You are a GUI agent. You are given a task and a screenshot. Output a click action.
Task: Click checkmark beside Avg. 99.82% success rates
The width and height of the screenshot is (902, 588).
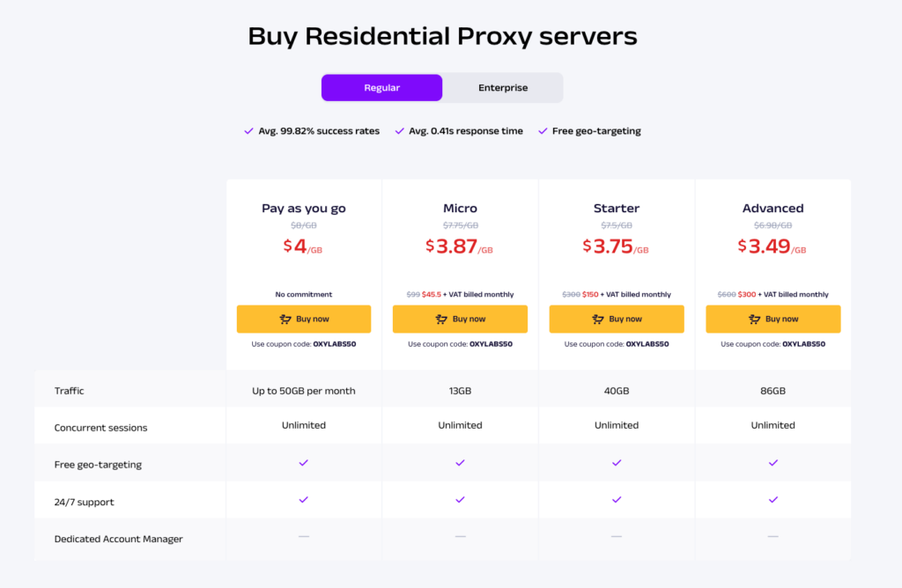coord(248,131)
